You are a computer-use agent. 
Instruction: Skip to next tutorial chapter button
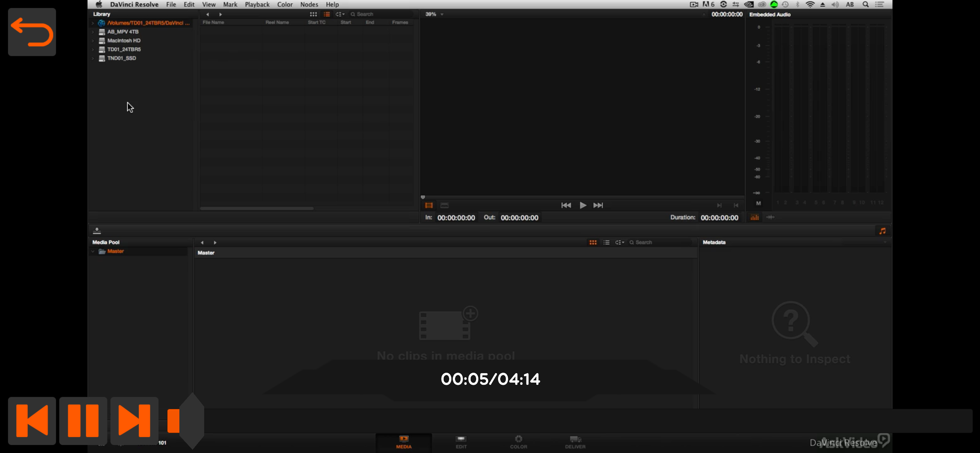click(x=134, y=420)
